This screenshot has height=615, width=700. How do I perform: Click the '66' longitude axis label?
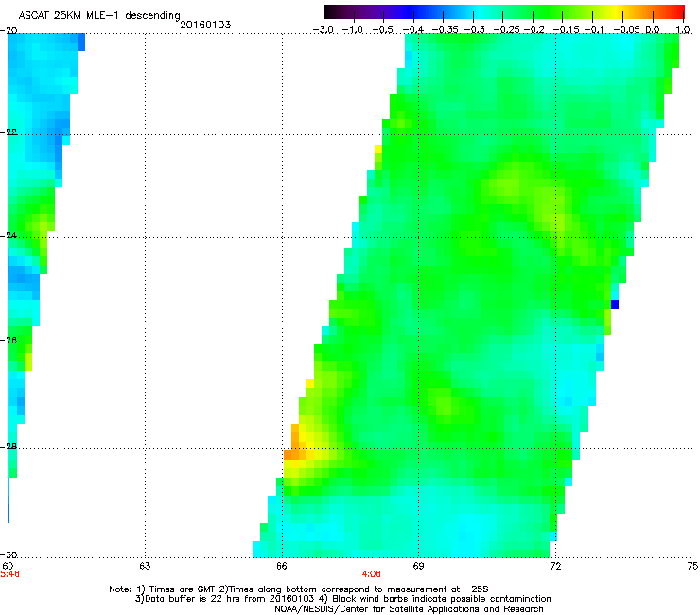click(x=282, y=566)
